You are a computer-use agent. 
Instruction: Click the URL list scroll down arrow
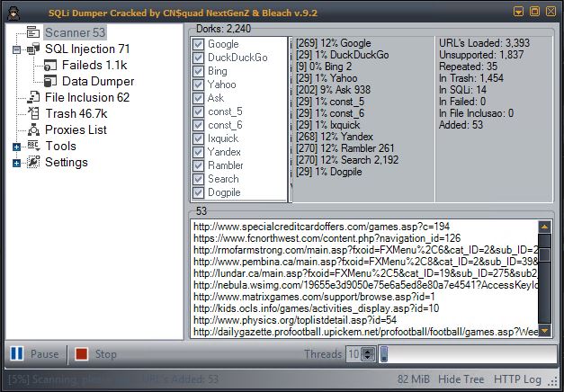[x=544, y=331]
